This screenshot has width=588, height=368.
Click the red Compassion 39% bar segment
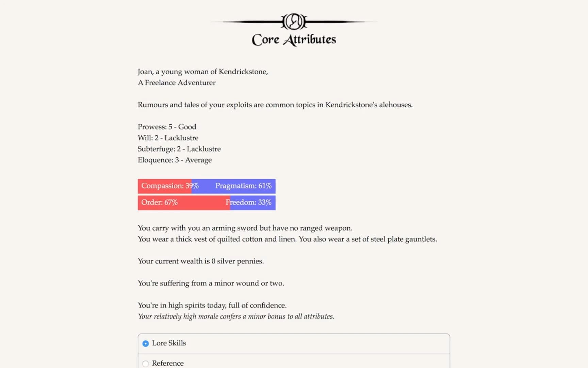click(165, 186)
